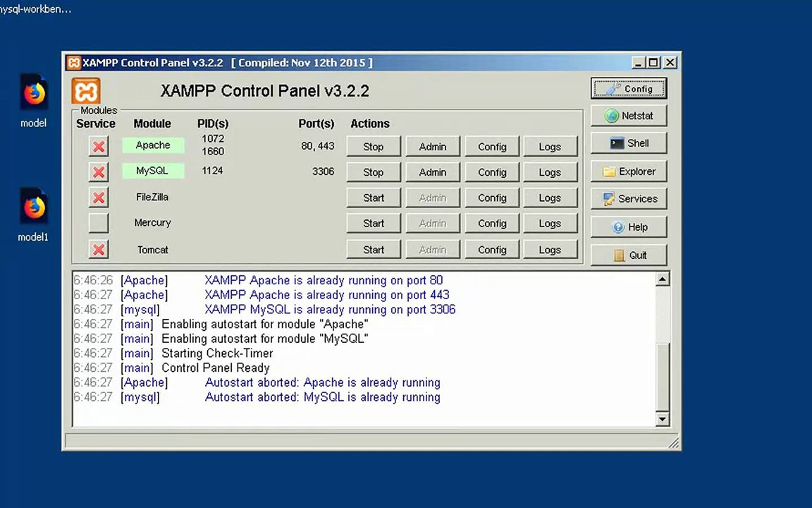This screenshot has height=508, width=812.
Task: Click the Apache ports value 80, 443
Action: pyautogui.click(x=317, y=146)
